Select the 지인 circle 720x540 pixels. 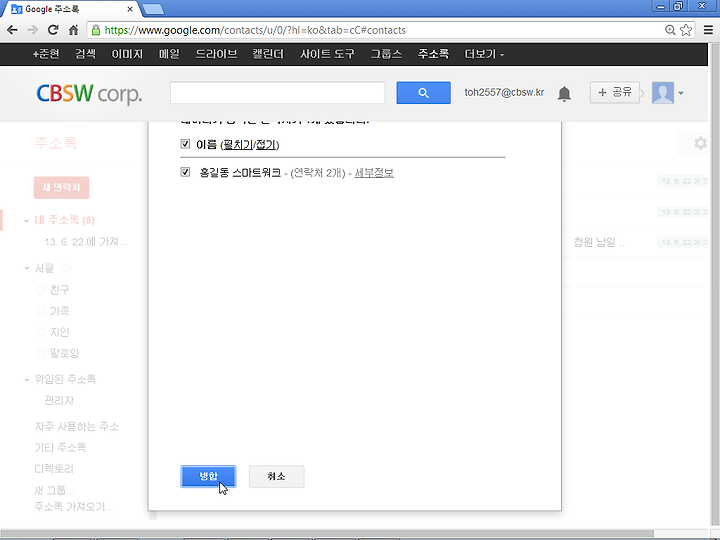coord(59,332)
